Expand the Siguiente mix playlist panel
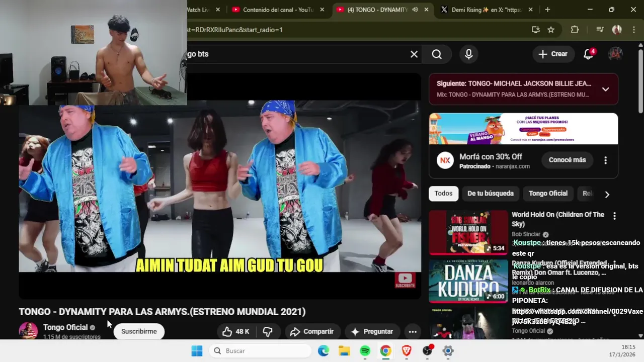Viewport: 644px width, 362px height. (606, 89)
